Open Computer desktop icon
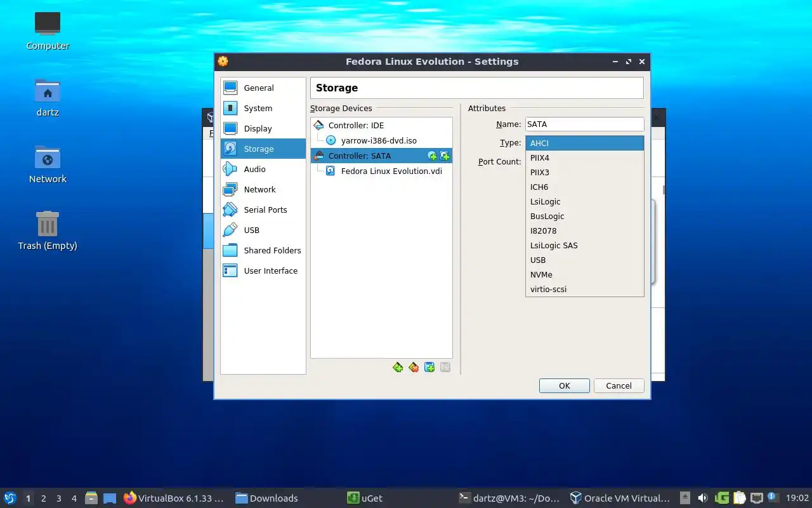Screen dimensions: 812x508 (x=48, y=30)
